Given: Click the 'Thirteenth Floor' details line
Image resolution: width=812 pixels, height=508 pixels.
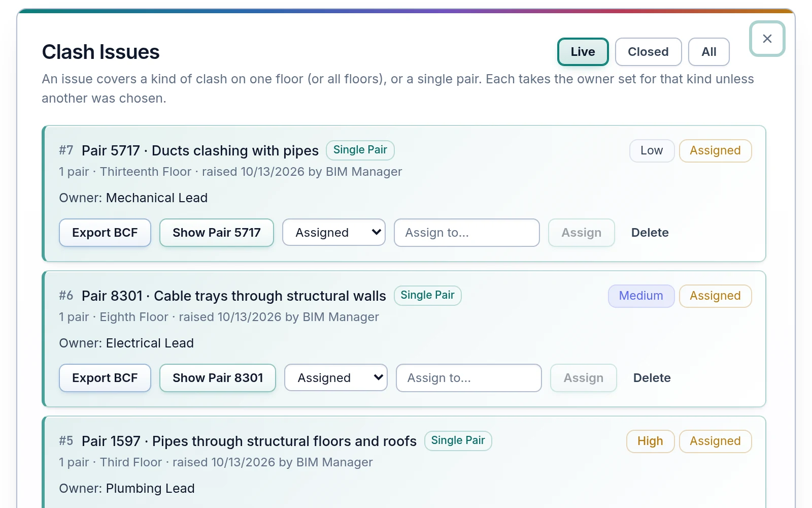Looking at the screenshot, I should coord(230,172).
